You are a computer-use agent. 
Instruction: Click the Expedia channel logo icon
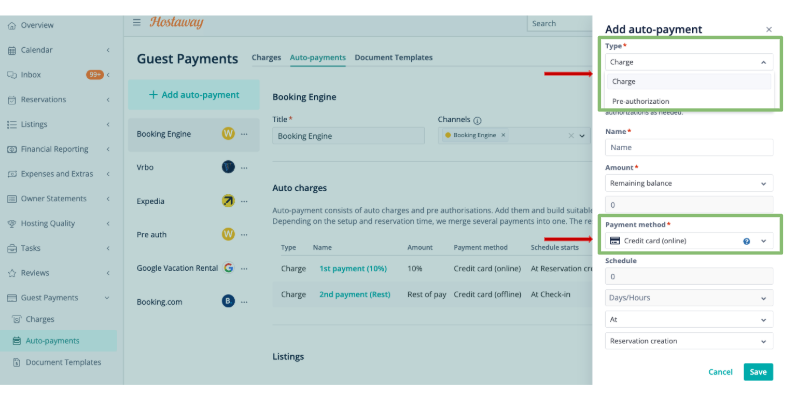pyautogui.click(x=228, y=201)
